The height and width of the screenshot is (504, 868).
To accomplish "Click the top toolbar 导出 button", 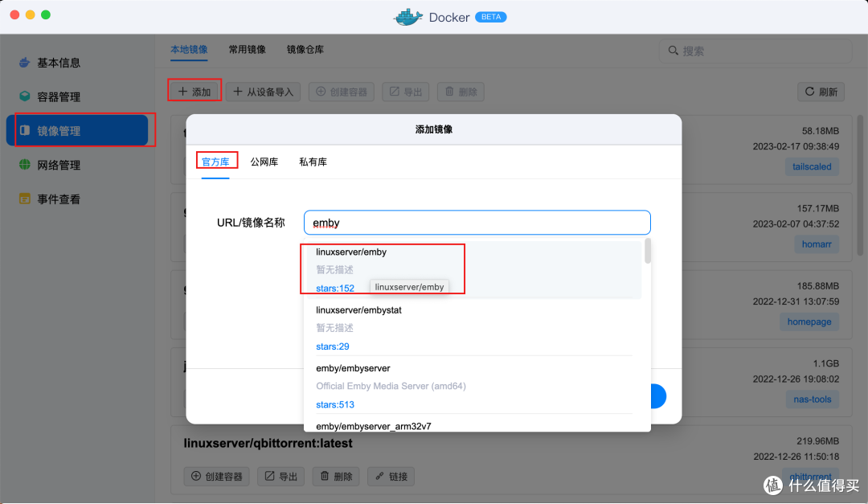I will [x=406, y=92].
